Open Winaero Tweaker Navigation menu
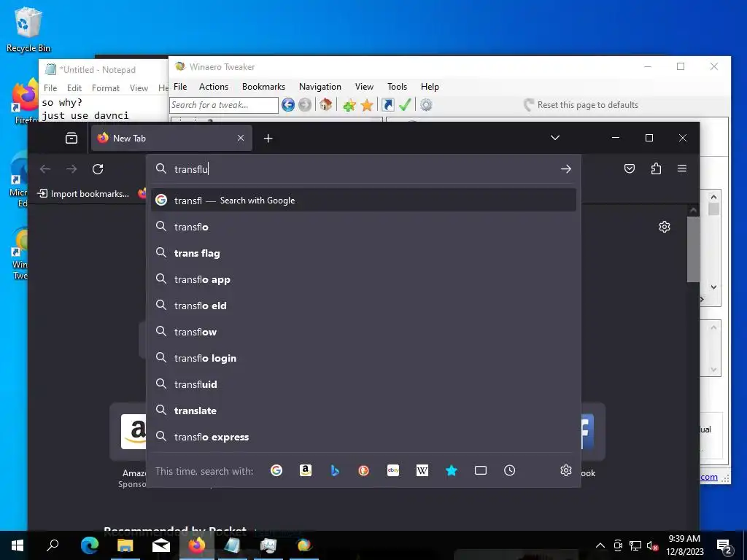Viewport: 747px width, 560px height. [x=320, y=87]
